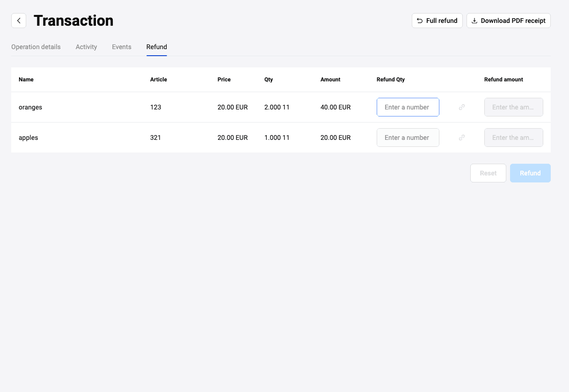Click the Name column header
This screenshot has width=569, height=392.
tap(26, 80)
